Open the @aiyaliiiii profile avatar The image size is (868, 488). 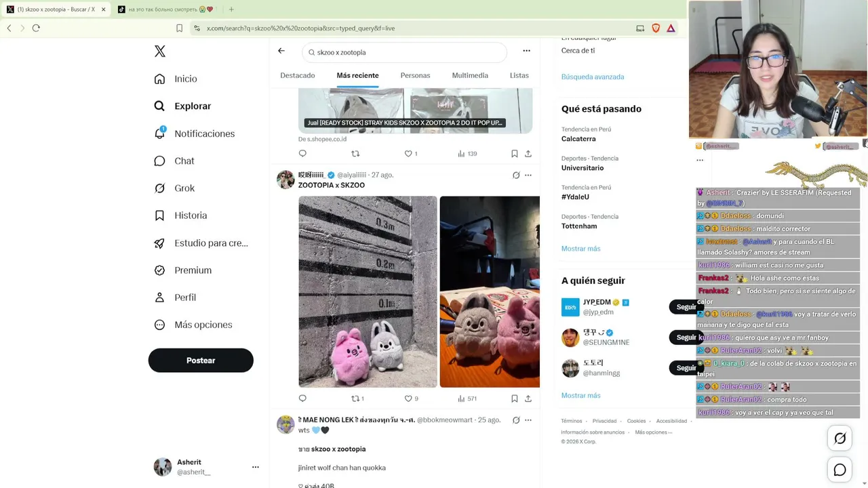click(x=285, y=179)
